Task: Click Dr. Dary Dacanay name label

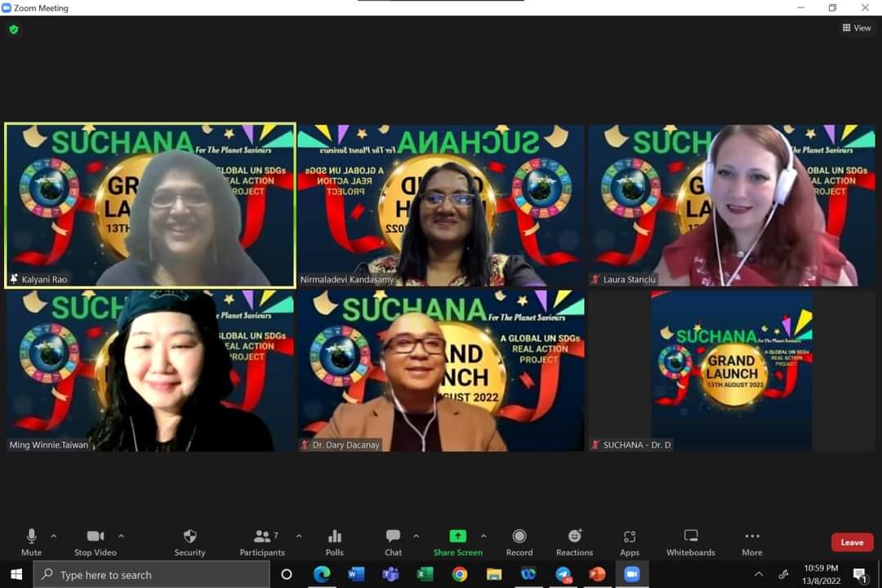Action: [x=346, y=444]
